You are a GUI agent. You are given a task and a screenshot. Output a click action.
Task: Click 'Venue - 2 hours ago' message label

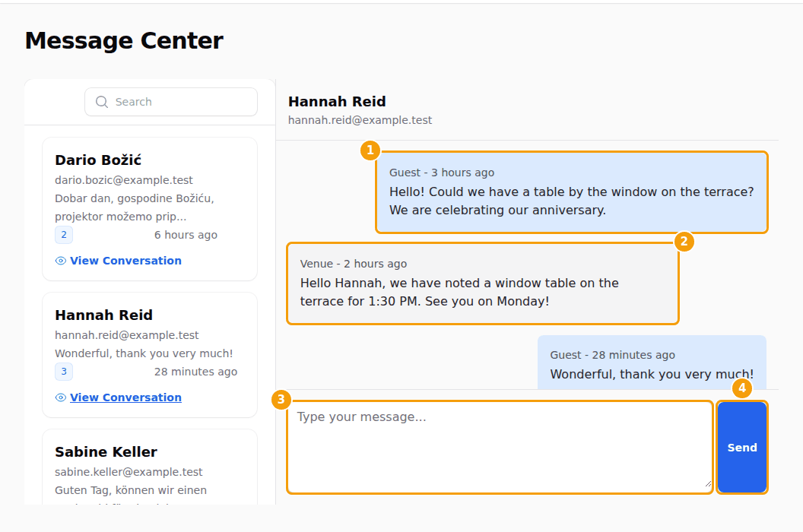pyautogui.click(x=354, y=264)
